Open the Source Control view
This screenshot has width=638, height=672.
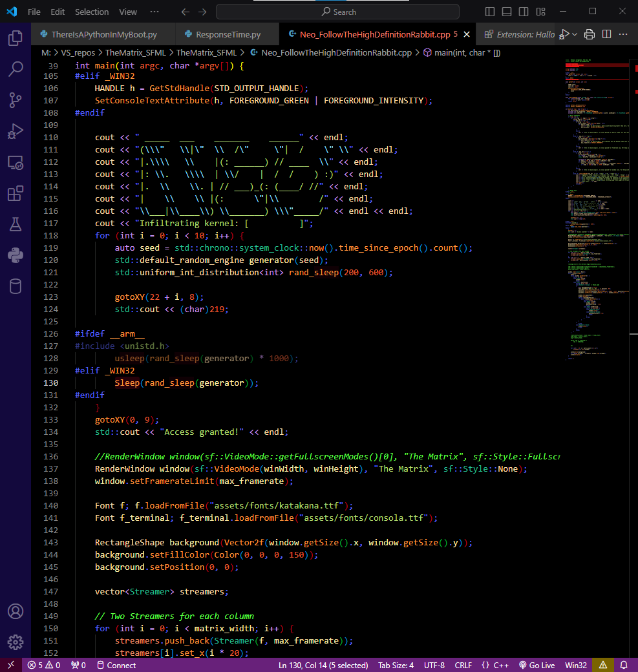(16, 100)
